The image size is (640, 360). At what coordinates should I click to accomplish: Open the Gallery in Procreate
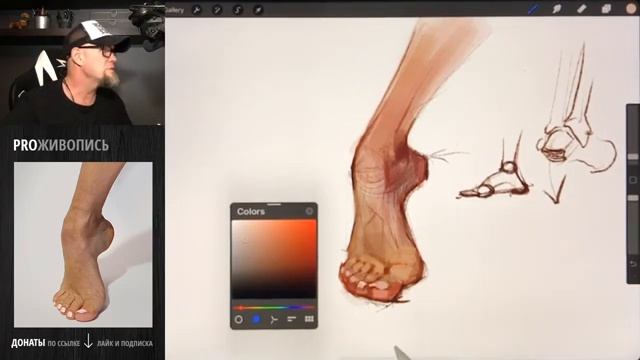tap(175, 10)
